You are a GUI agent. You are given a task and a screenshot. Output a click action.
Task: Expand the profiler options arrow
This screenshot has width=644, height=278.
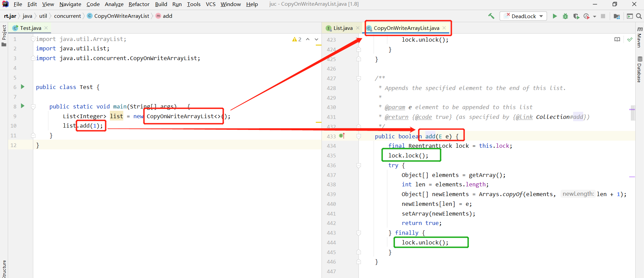595,16
